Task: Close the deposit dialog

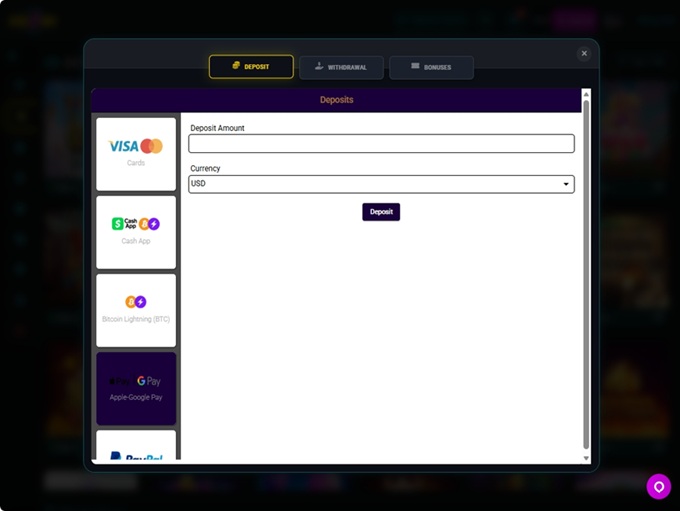Action: point(584,53)
